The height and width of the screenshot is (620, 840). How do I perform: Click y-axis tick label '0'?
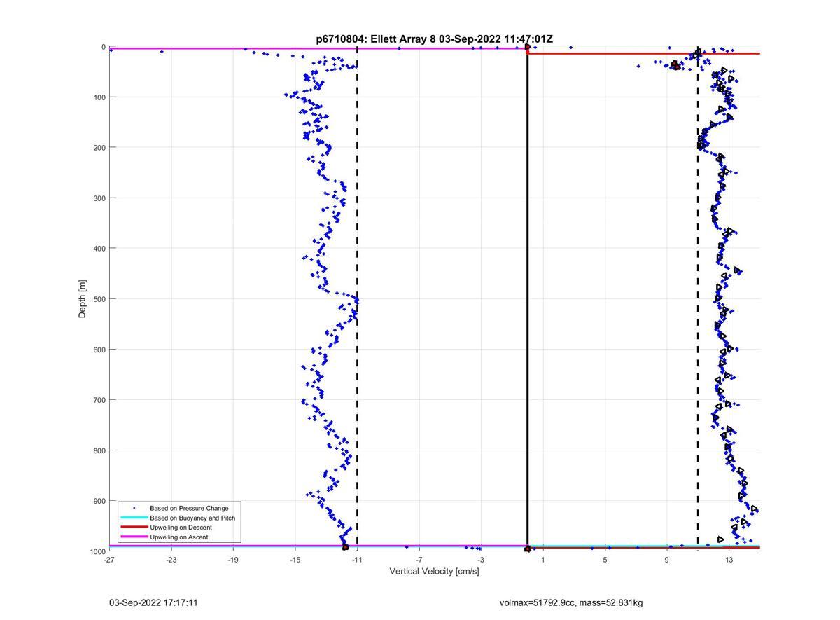tap(104, 47)
